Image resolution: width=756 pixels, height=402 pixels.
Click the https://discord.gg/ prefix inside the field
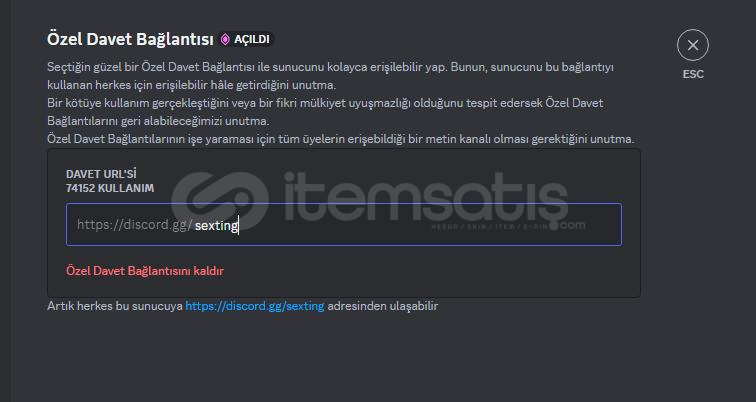[135, 225]
